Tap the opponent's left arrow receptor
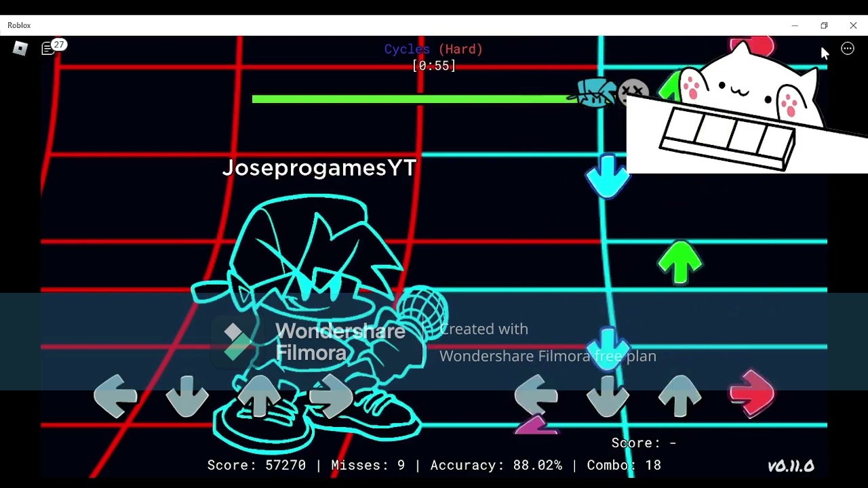The width and height of the screenshot is (868, 488). coord(115,396)
